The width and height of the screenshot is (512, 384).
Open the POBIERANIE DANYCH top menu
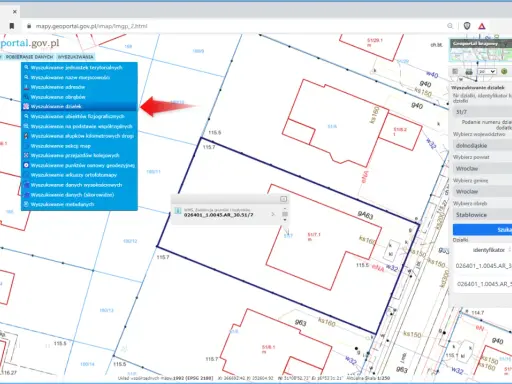point(29,57)
